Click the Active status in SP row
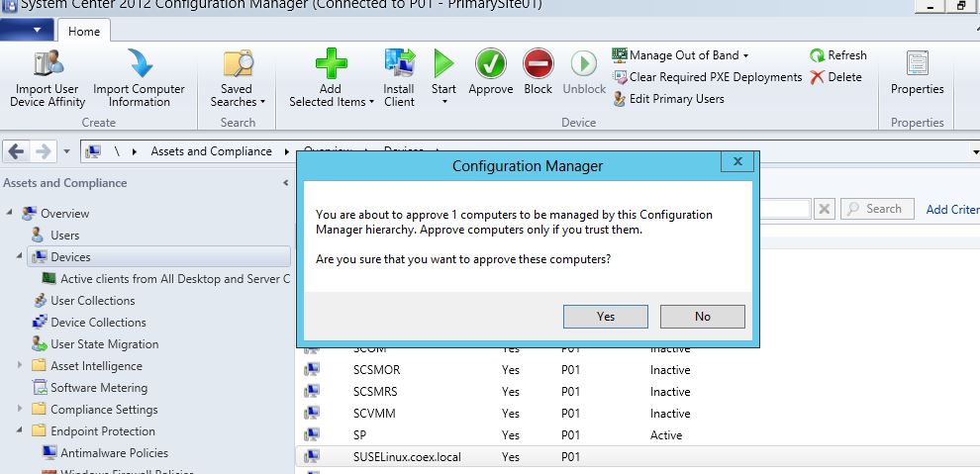This screenshot has height=474, width=980. (666, 436)
